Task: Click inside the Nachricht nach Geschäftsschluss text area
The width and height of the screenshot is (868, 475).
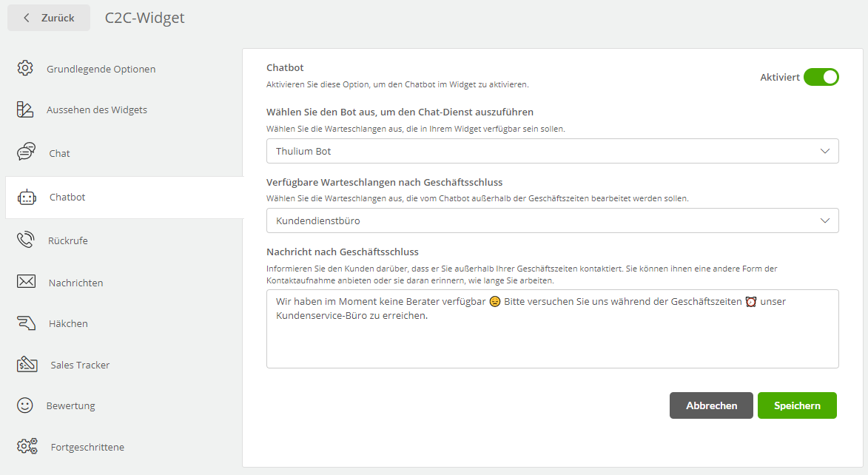Action: 553,329
